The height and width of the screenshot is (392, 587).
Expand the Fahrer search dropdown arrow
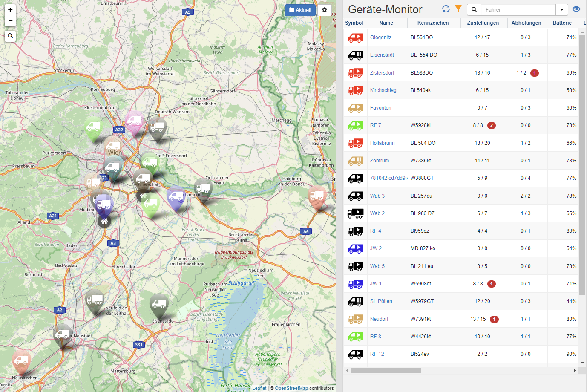(562, 10)
